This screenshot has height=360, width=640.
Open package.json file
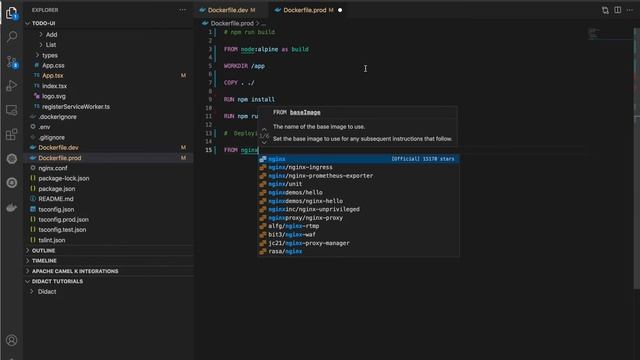(108, 189)
